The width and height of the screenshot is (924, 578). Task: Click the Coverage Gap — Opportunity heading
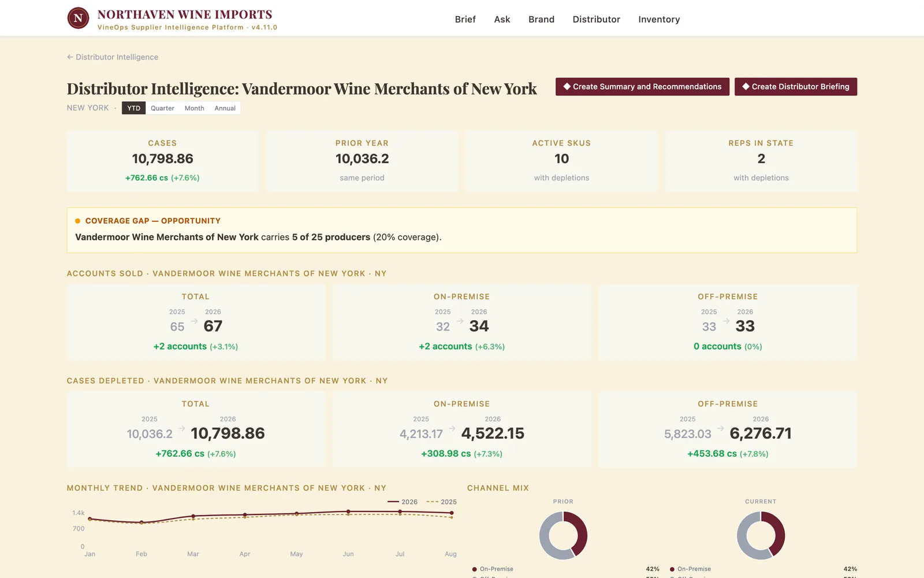pyautogui.click(x=153, y=221)
